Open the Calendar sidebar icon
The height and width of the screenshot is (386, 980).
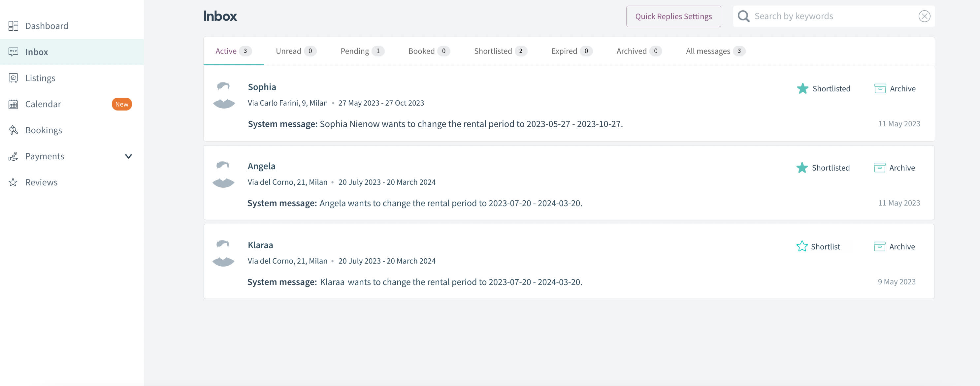(x=13, y=104)
